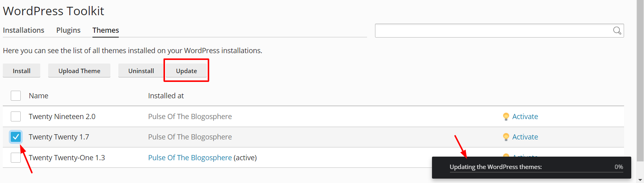Click the search magnifier icon
The image size is (644, 183).
[x=617, y=30]
